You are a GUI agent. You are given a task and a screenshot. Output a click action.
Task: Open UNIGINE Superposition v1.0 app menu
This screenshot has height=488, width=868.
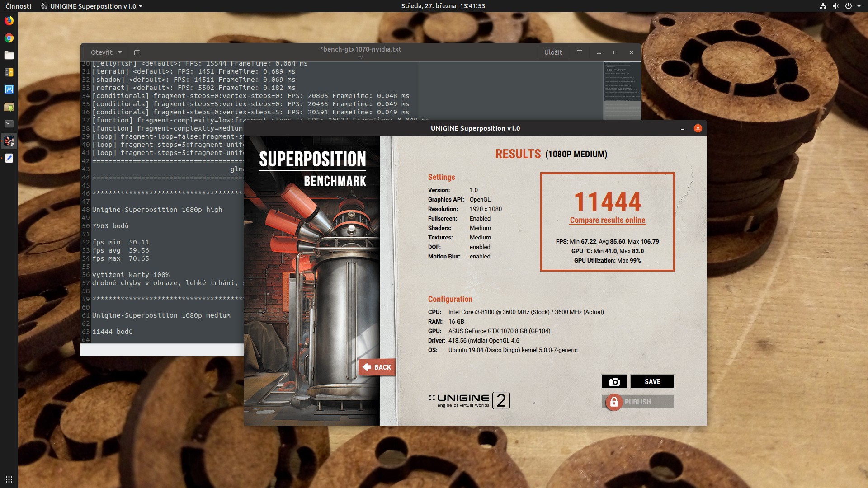point(92,6)
